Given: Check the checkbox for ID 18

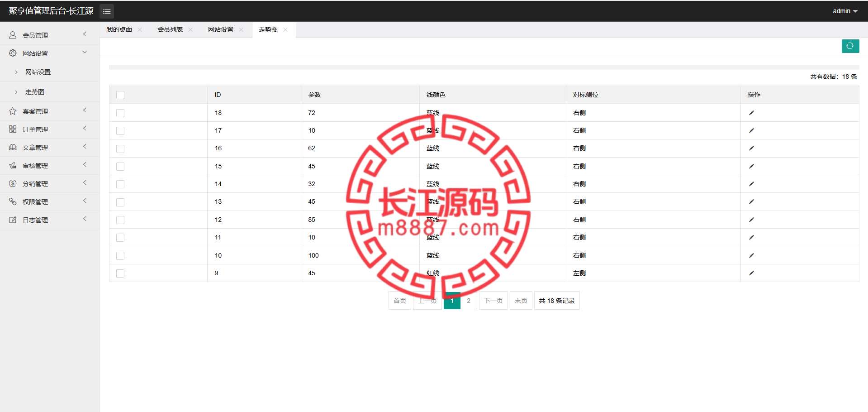Looking at the screenshot, I should 120,113.
